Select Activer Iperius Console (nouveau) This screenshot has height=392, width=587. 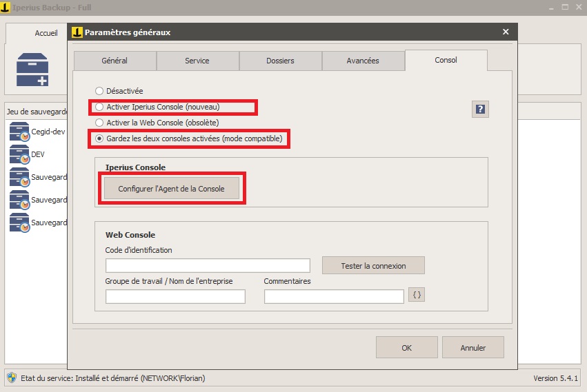click(99, 107)
